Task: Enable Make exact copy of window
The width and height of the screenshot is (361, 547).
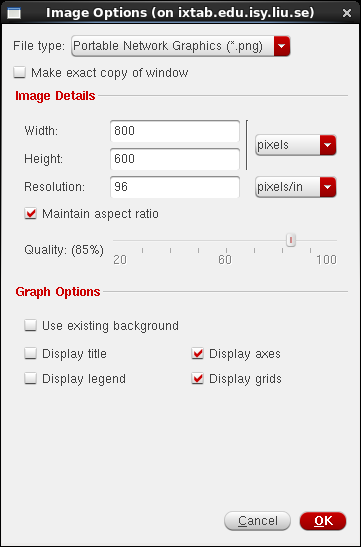Action: click(x=20, y=73)
